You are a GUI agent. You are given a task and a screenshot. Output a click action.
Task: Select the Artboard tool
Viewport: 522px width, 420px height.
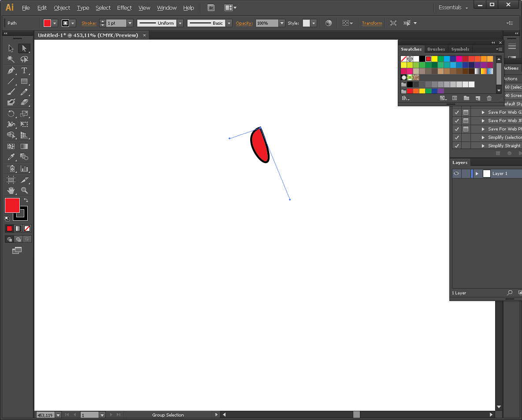(x=11, y=180)
